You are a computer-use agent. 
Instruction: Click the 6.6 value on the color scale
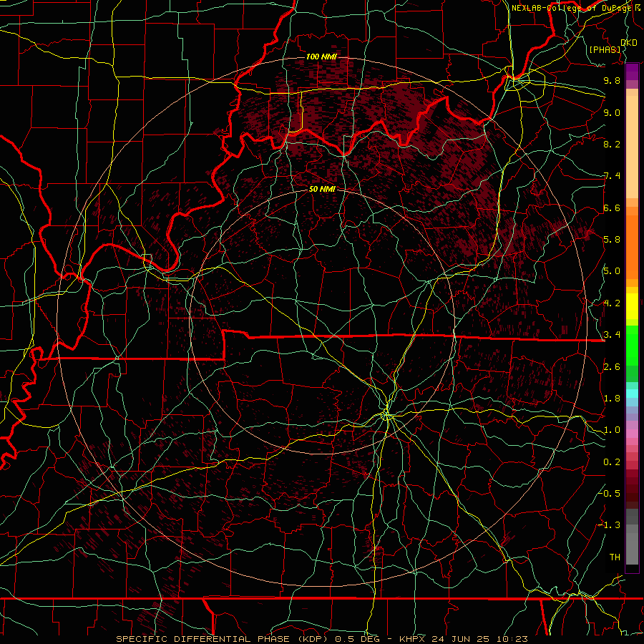612,208
